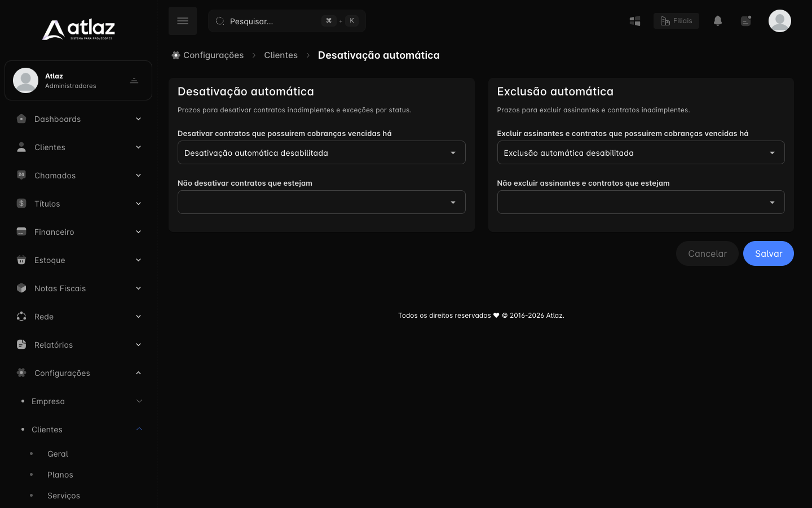812x508 pixels.
Task: Click the profile switch icon beside Administradores
Action: 134,81
